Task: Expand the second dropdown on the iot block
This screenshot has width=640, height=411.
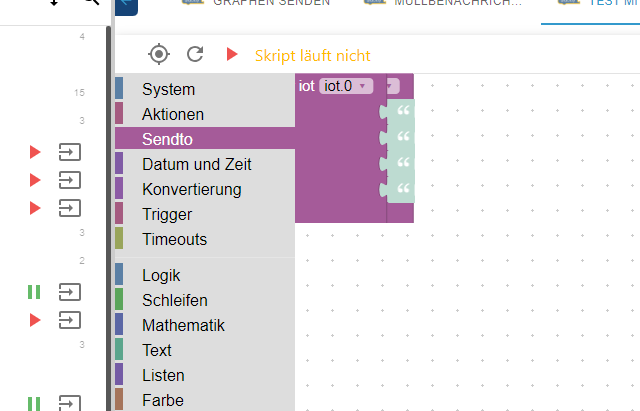Action: [393, 86]
